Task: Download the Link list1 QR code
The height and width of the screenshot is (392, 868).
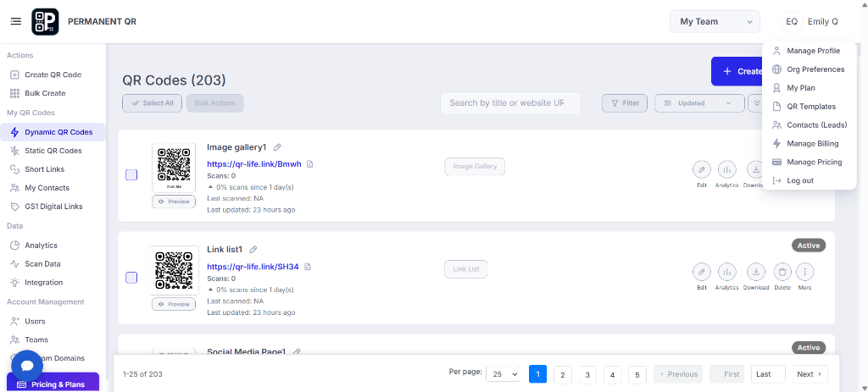Action: (755, 272)
